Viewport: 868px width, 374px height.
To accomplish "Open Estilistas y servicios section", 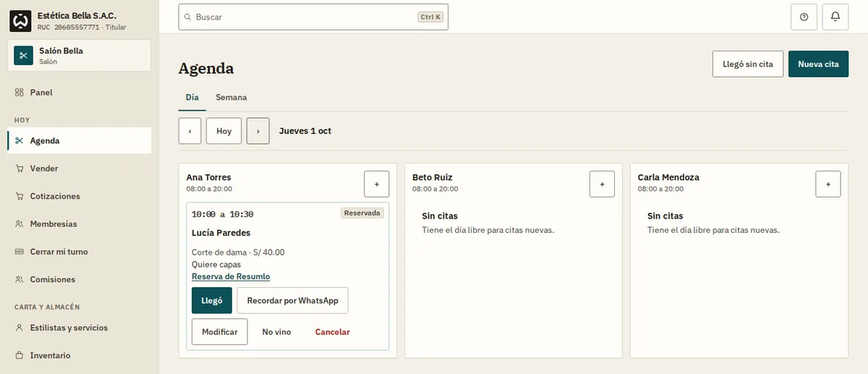I will pyautogui.click(x=80, y=328).
